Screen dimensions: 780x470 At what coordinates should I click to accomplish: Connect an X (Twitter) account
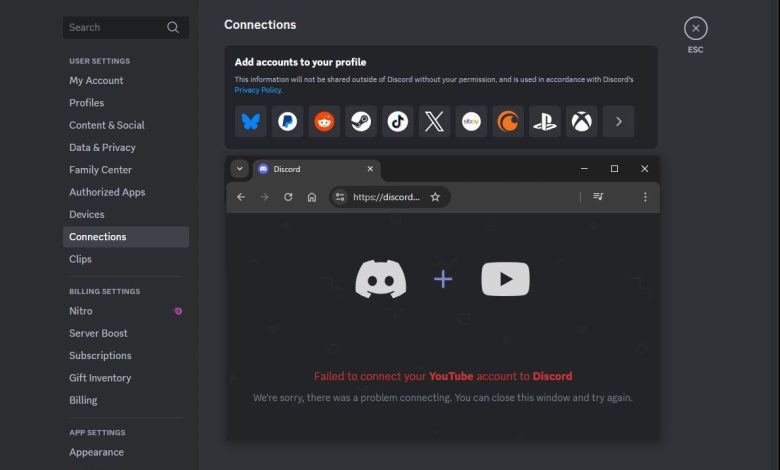(x=434, y=121)
